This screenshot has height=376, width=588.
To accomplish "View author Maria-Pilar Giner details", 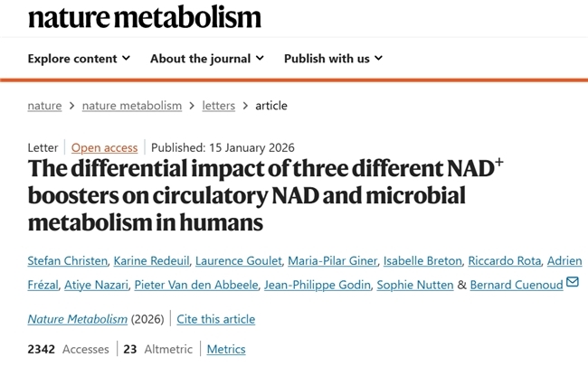I will [x=330, y=261].
